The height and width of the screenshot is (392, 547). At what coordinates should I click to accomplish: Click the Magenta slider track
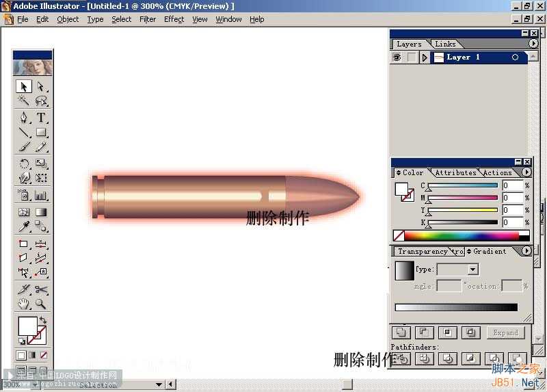tap(463, 198)
